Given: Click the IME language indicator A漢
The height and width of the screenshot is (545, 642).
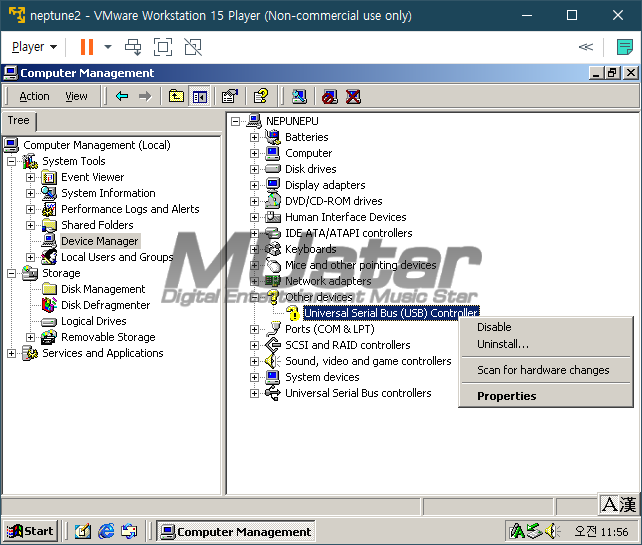Looking at the screenshot, I should [619, 504].
